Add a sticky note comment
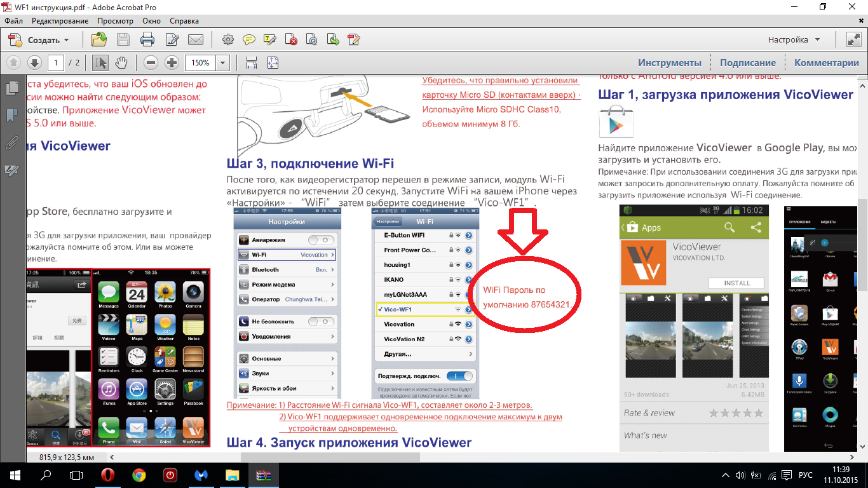Viewport: 868px width, 488px height. point(249,40)
